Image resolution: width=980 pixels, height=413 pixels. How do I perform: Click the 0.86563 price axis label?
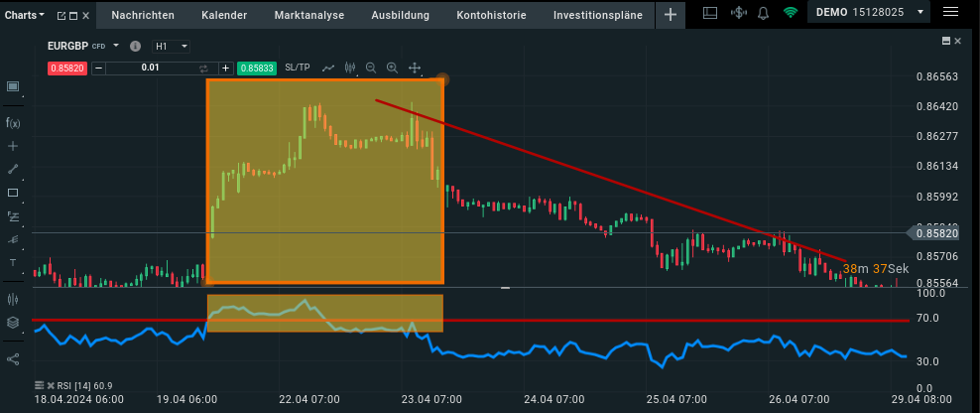pyautogui.click(x=937, y=76)
